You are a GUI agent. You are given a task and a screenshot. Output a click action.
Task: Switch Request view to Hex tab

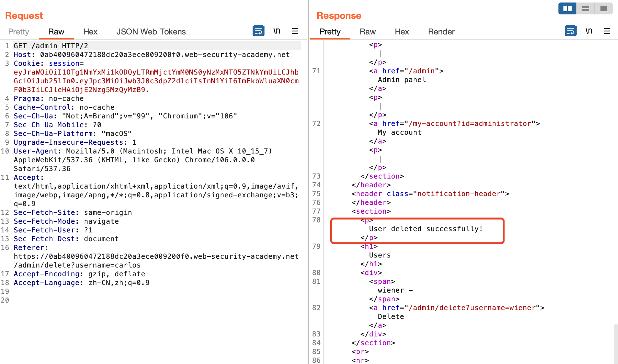pyautogui.click(x=90, y=32)
